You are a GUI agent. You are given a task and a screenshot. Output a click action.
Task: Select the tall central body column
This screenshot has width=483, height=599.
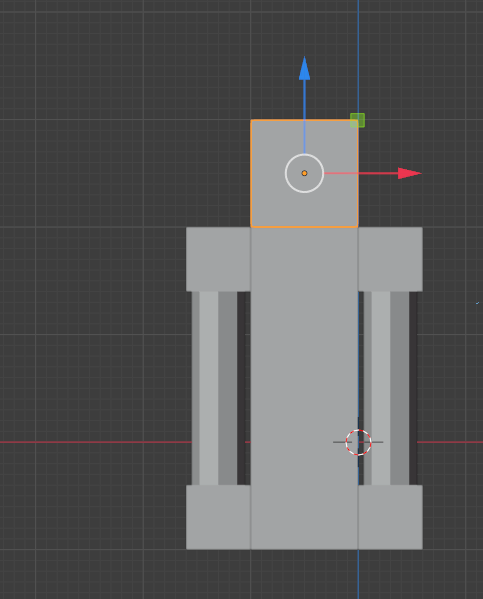(304, 388)
